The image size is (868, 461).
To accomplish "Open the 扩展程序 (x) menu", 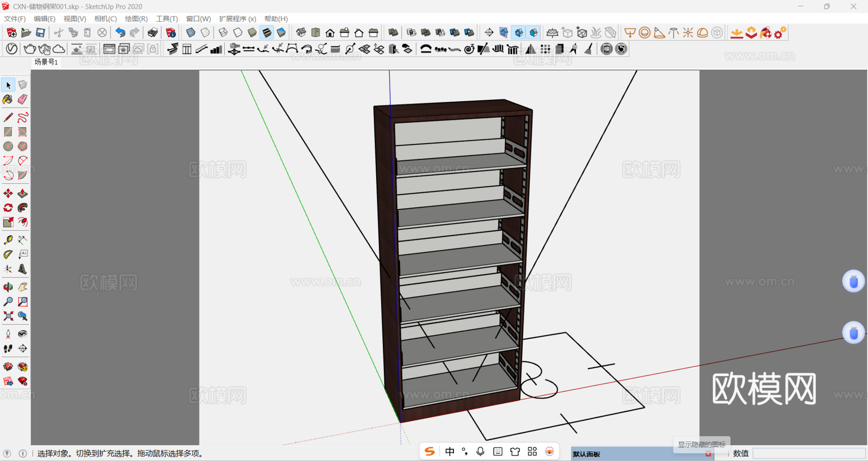I will point(238,19).
